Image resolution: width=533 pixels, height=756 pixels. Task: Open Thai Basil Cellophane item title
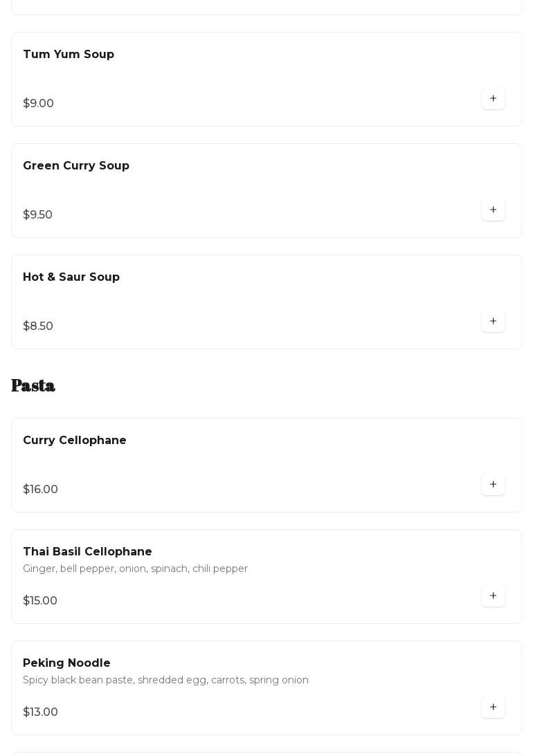pyautogui.click(x=87, y=552)
